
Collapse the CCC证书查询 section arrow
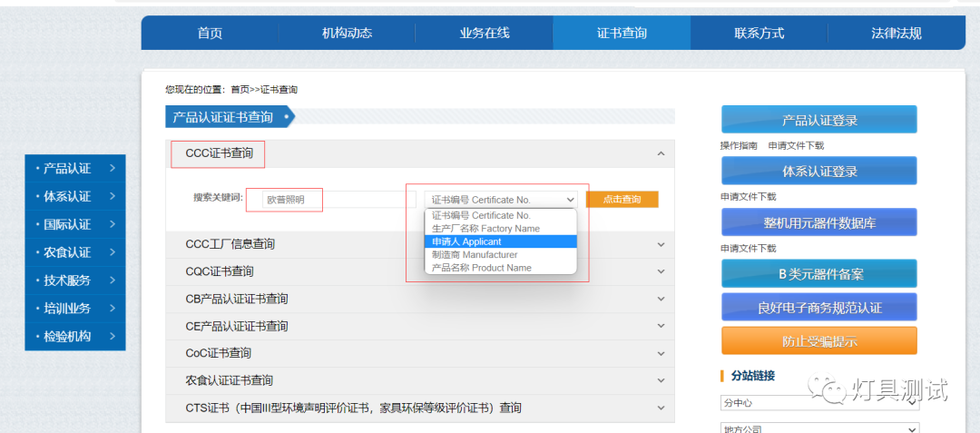pos(661,153)
